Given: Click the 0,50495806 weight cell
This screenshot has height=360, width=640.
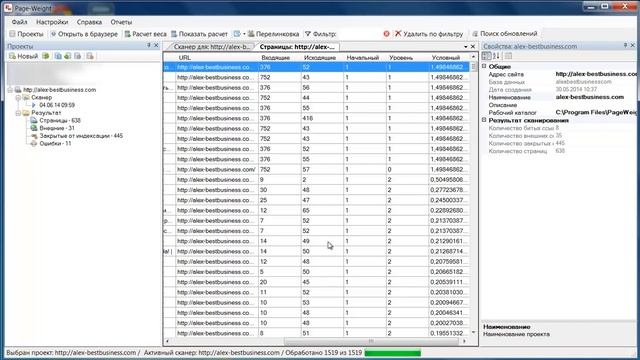Looking at the screenshot, I should 449,180.
